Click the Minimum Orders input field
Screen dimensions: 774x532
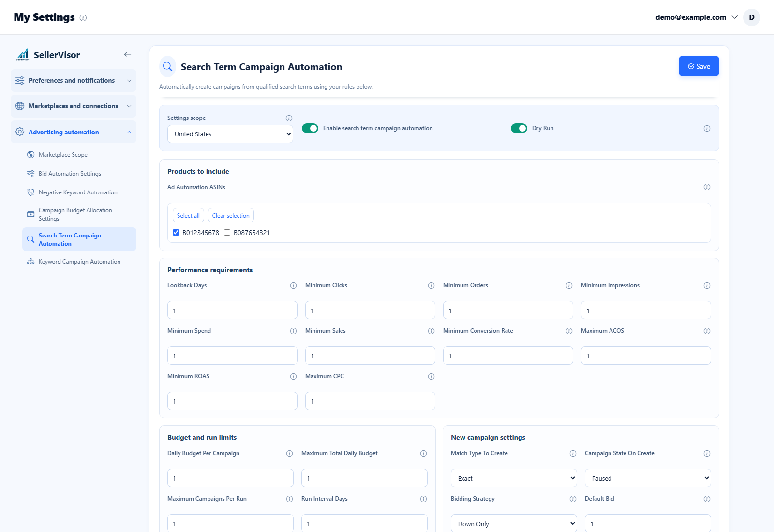(x=508, y=310)
